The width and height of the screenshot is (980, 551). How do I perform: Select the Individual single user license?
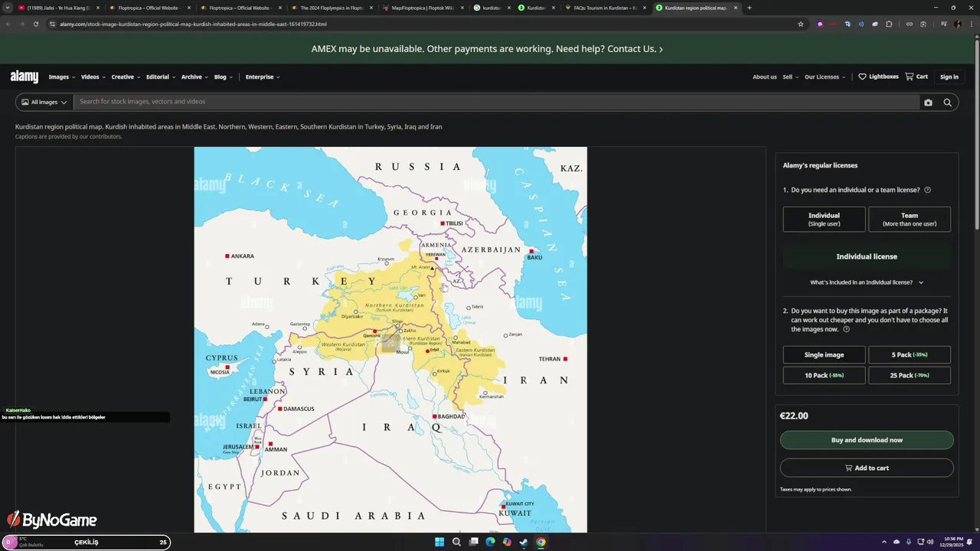(x=824, y=219)
